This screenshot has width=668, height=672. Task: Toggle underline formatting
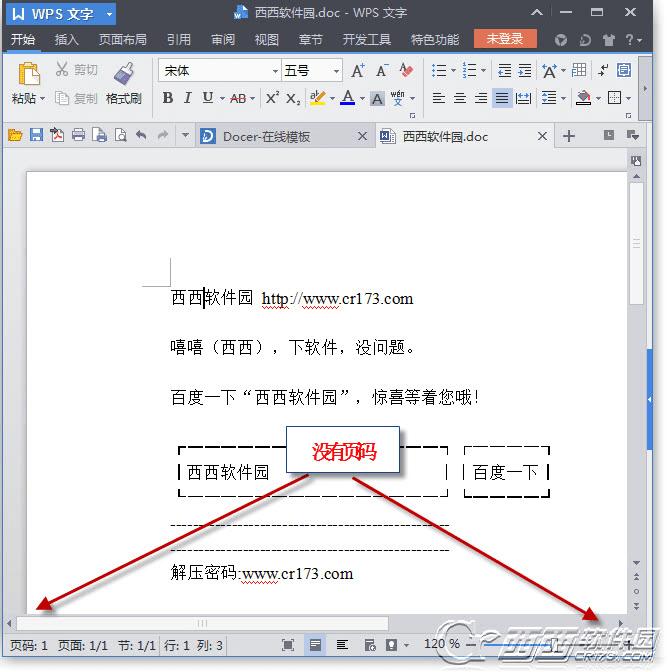(x=207, y=98)
